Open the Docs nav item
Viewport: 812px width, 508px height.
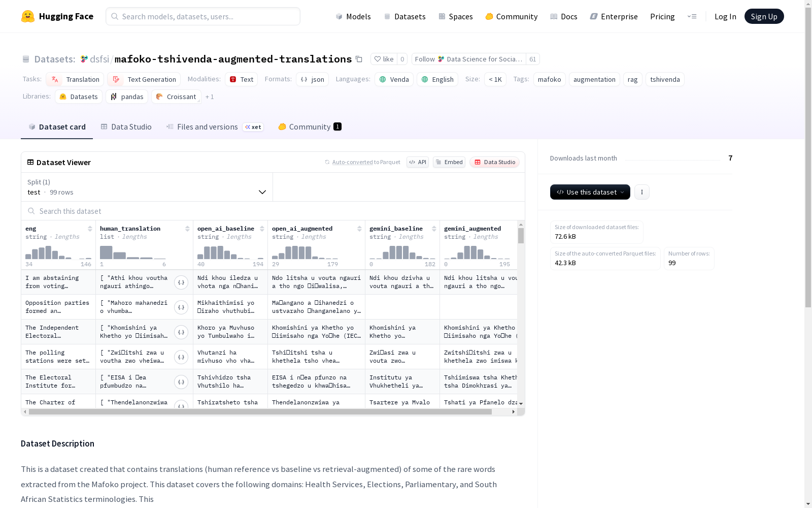pyautogui.click(x=564, y=16)
